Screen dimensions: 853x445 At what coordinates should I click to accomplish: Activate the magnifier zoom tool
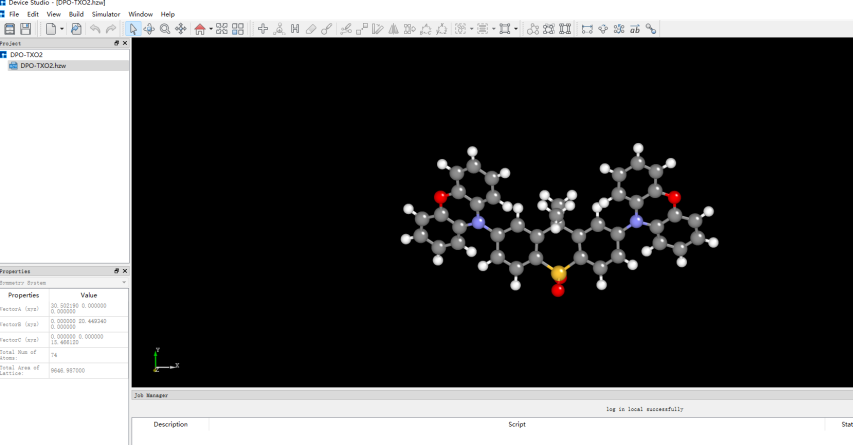165,29
